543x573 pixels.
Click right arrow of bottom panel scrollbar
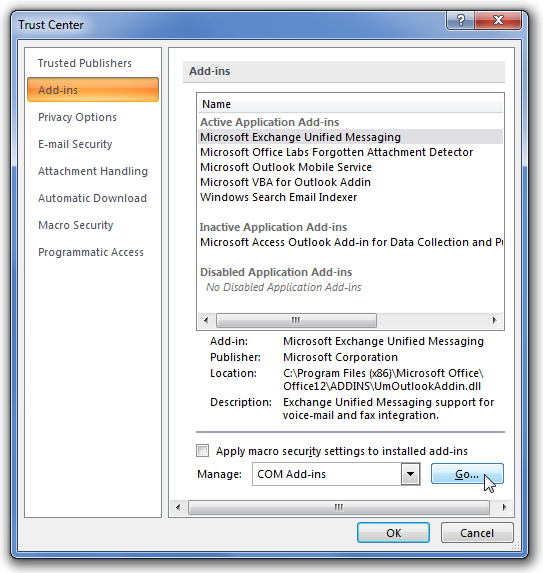(x=505, y=507)
